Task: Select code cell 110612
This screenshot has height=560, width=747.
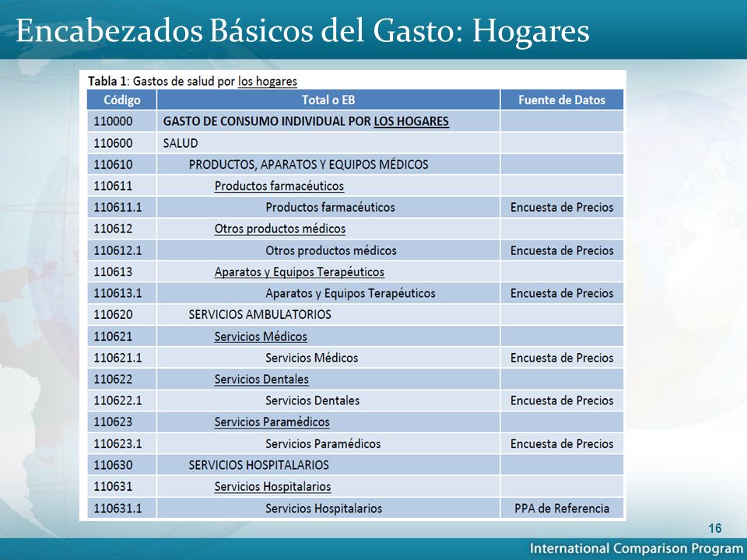Action: pos(122,229)
